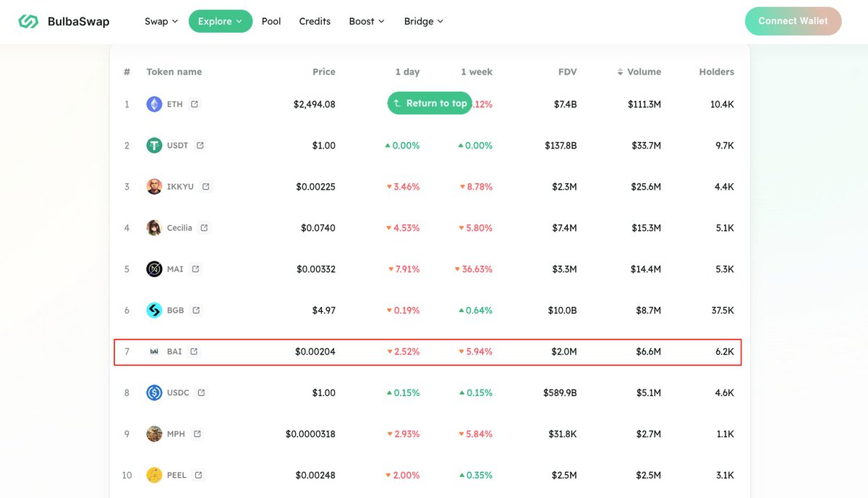Screen dimensions: 868x498
Task: Click USDT FDV $137.8B
Action: pyautogui.click(x=561, y=145)
